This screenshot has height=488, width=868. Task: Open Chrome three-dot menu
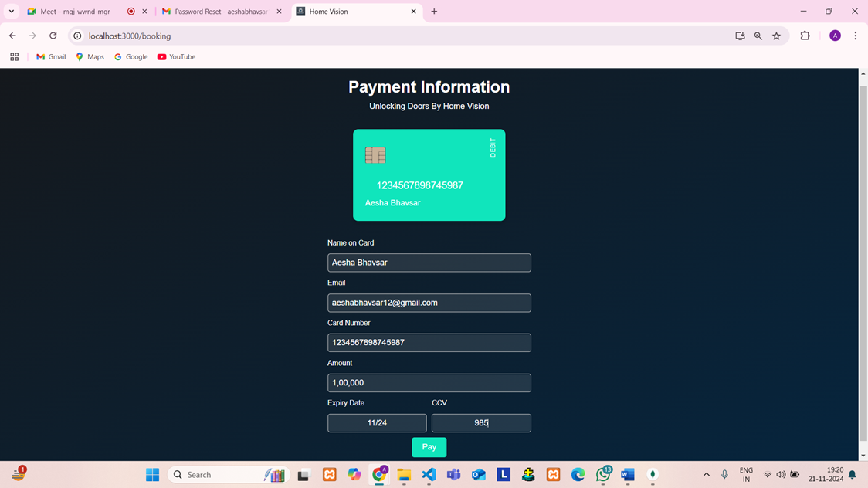(855, 36)
